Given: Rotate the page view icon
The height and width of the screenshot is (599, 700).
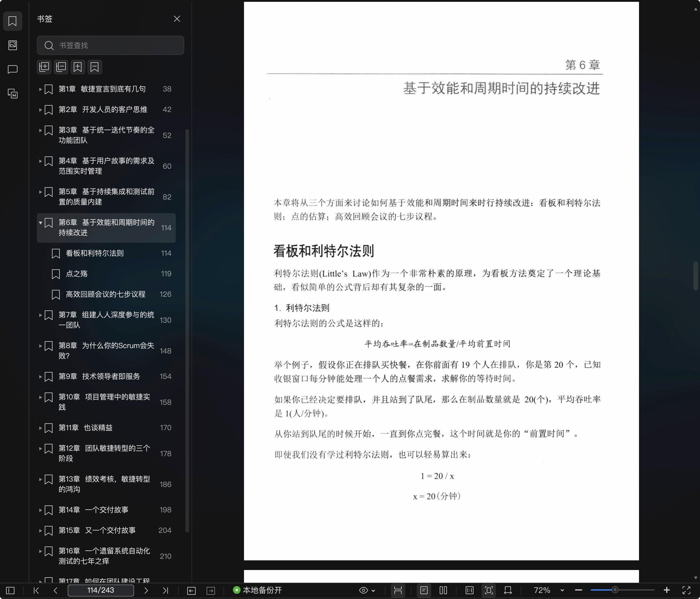Looking at the screenshot, I should (x=508, y=590).
